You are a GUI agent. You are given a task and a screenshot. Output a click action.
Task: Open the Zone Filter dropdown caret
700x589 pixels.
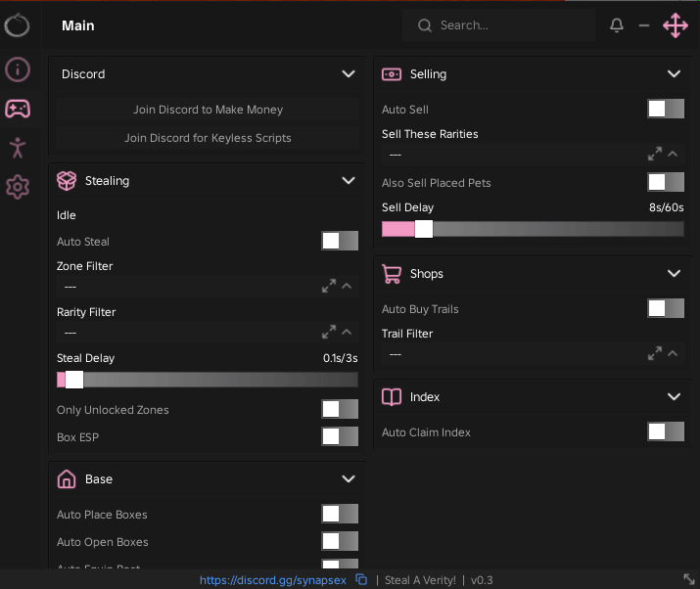tap(347, 286)
